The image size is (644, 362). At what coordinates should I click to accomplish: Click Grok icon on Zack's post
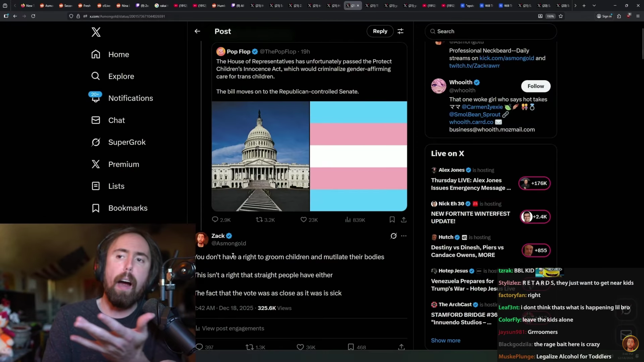[x=393, y=236]
